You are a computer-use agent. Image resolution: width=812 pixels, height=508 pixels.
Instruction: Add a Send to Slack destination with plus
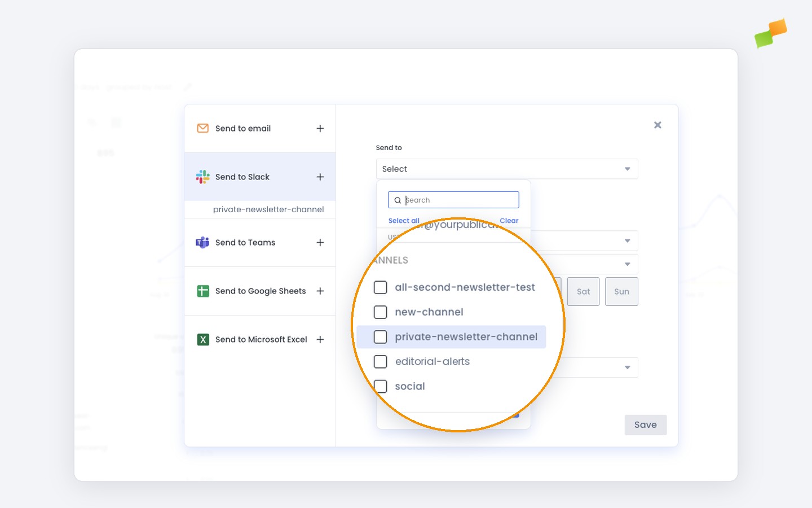pyautogui.click(x=320, y=177)
